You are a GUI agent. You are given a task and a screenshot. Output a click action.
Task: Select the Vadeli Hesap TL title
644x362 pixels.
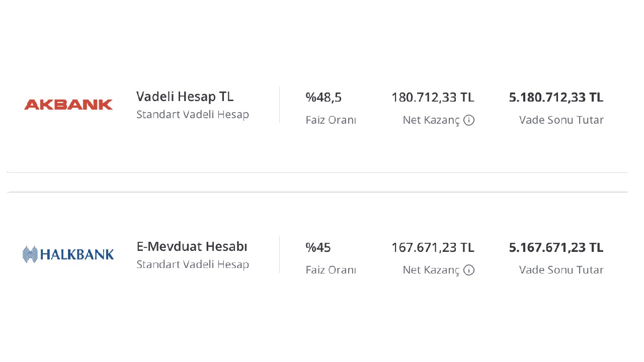pyautogui.click(x=185, y=97)
